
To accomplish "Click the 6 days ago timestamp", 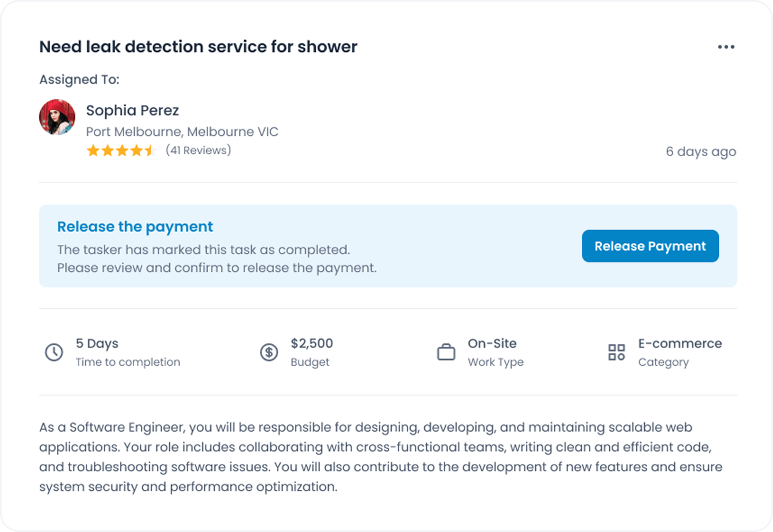I will pos(701,151).
